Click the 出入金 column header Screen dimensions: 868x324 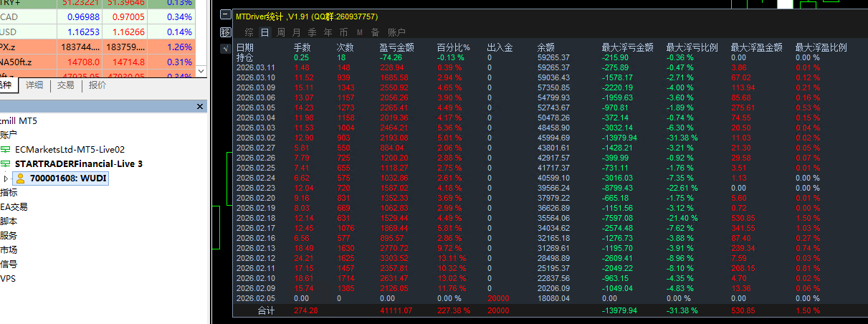point(500,47)
